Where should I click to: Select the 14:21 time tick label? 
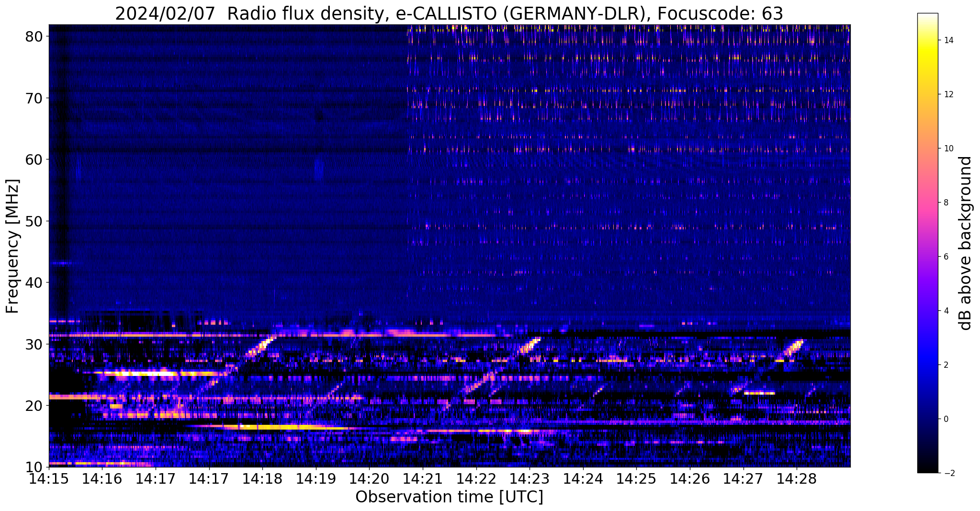[423, 479]
